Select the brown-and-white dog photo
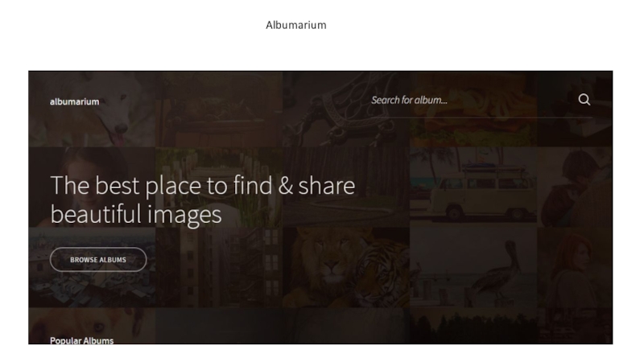The width and height of the screenshot is (644, 362). point(92,326)
